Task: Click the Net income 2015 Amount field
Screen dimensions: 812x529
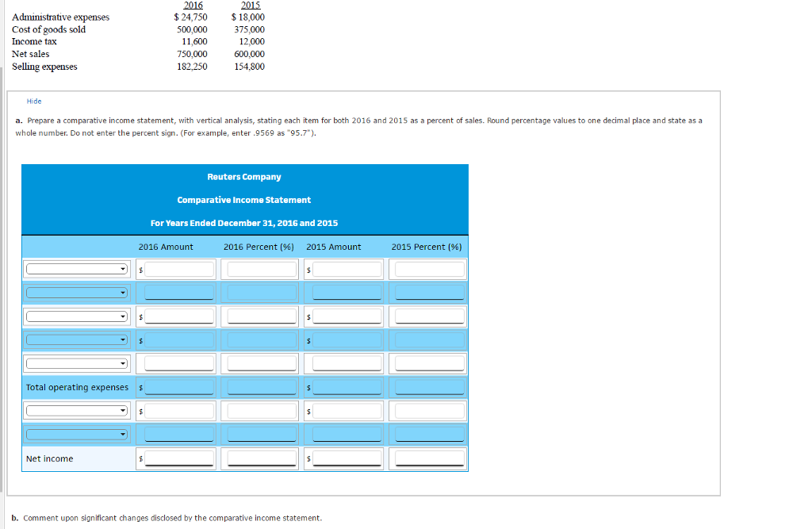Action: coord(347,458)
